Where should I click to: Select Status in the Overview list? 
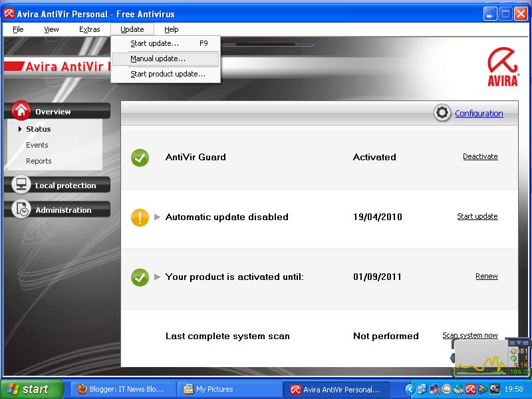click(x=39, y=129)
